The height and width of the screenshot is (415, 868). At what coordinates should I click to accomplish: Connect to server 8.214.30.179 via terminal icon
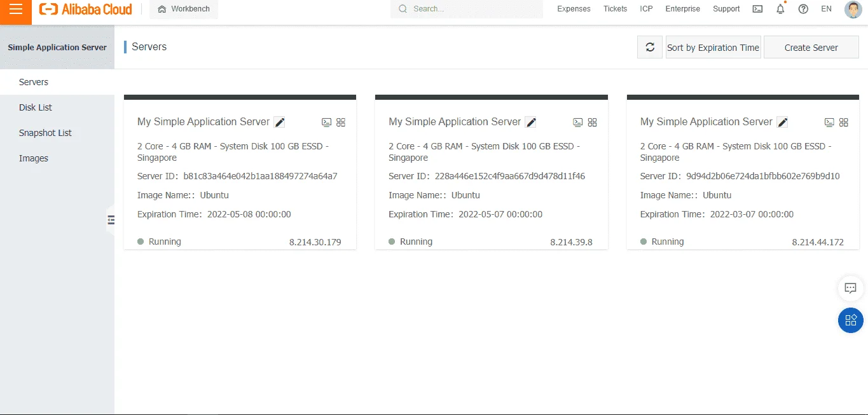point(326,122)
